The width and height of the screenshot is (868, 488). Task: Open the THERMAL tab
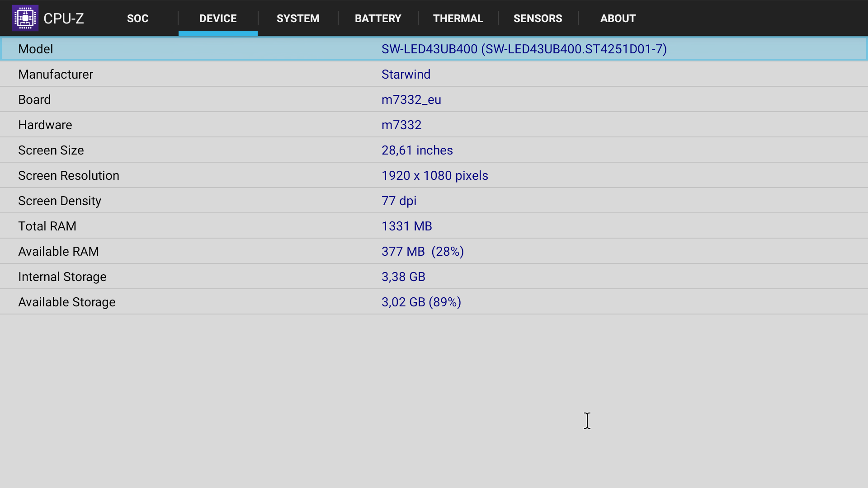[458, 19]
